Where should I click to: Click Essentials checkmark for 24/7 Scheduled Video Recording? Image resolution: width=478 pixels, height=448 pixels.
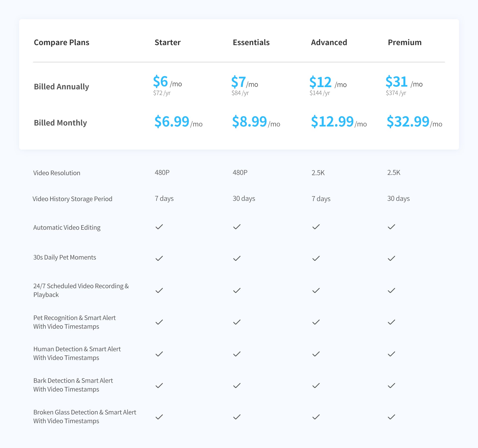coord(237,290)
